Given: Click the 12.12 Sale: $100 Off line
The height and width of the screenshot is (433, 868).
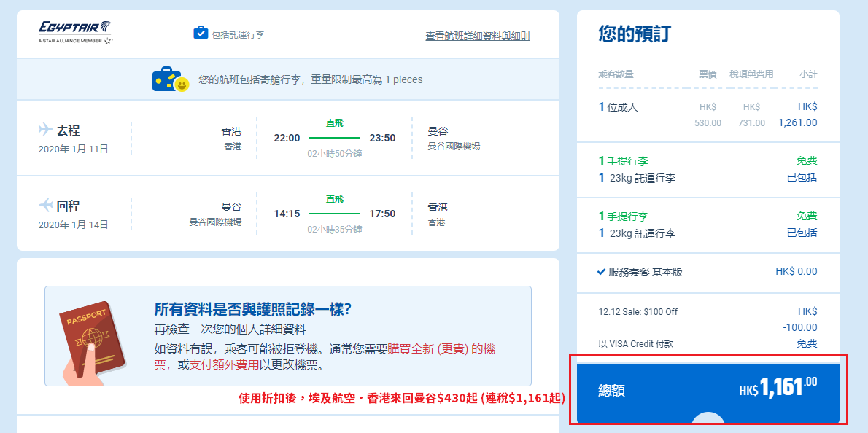Looking at the screenshot, I should tap(638, 312).
